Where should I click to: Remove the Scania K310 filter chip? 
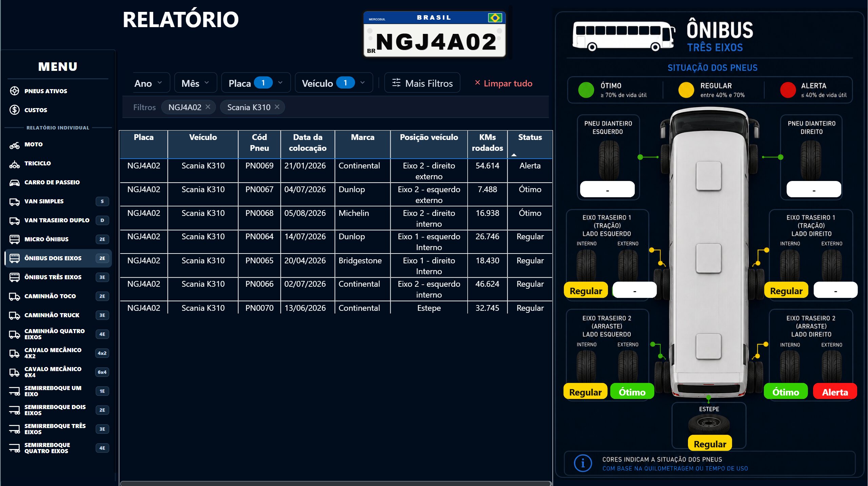coord(277,107)
